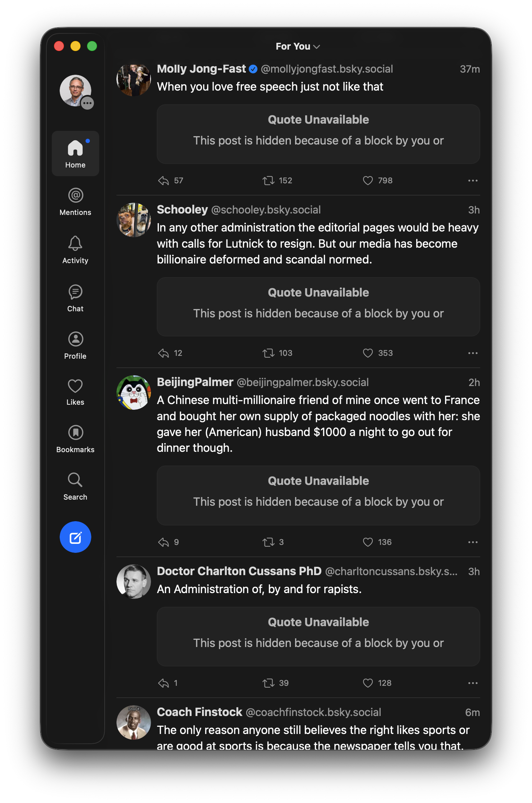This screenshot has height=803, width=532.
Task: Open more options on Schooley's post
Action: pyautogui.click(x=473, y=353)
